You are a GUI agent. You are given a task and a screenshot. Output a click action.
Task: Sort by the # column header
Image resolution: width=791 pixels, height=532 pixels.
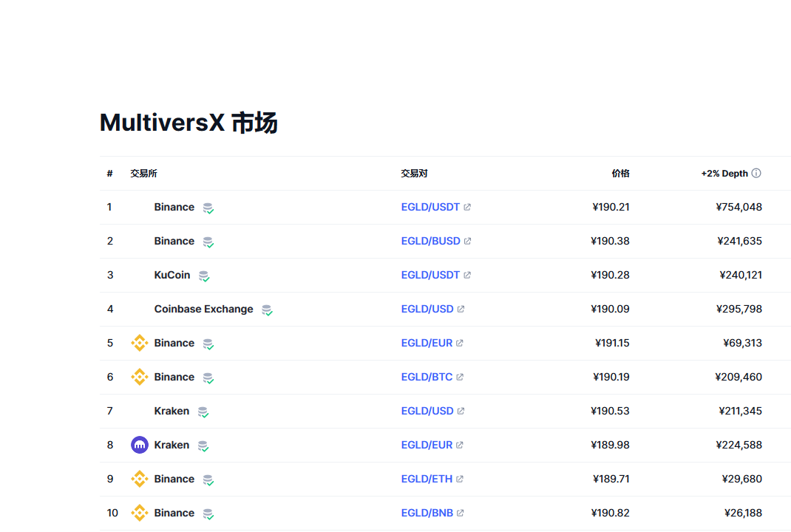coord(109,174)
